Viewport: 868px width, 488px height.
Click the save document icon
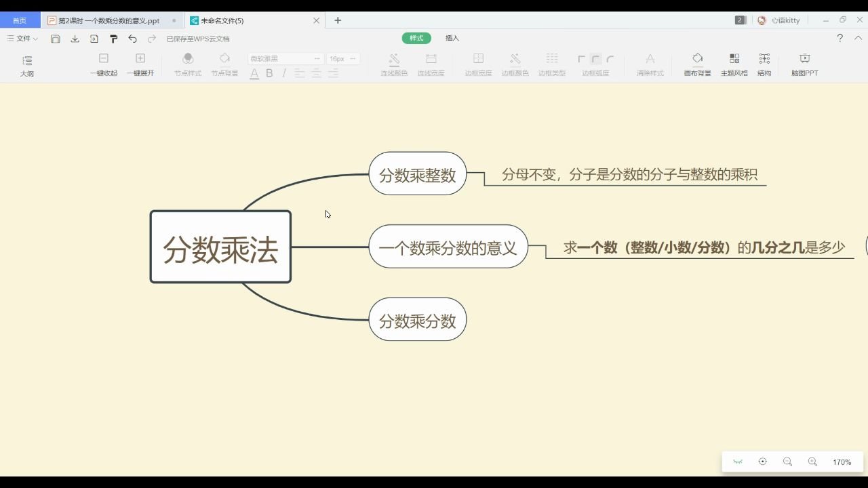click(x=55, y=39)
